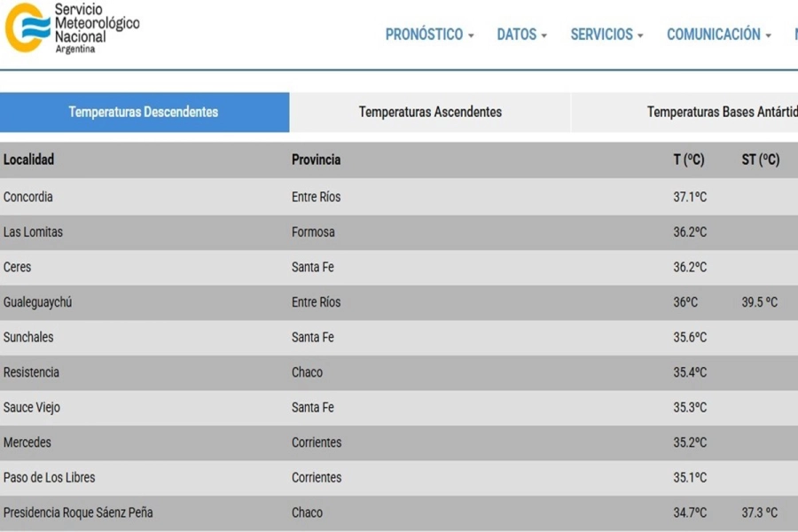Open the PRONÓSTICO dropdown menu
This screenshot has width=798, height=532.
(x=429, y=35)
